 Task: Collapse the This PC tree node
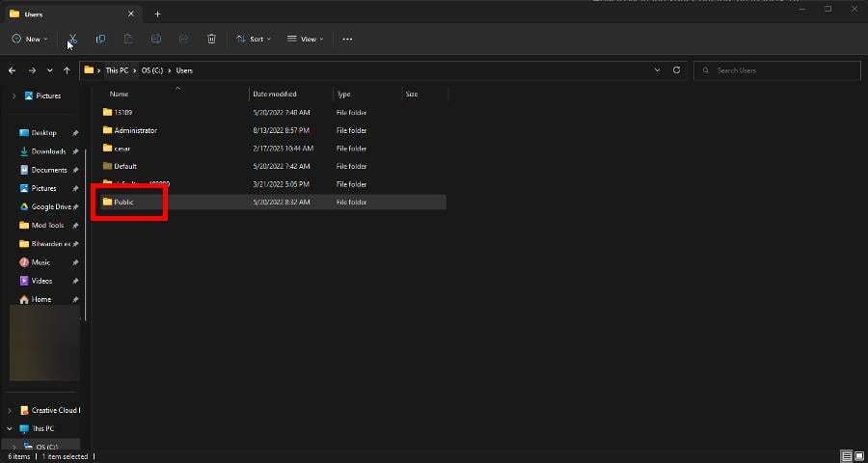[11, 428]
